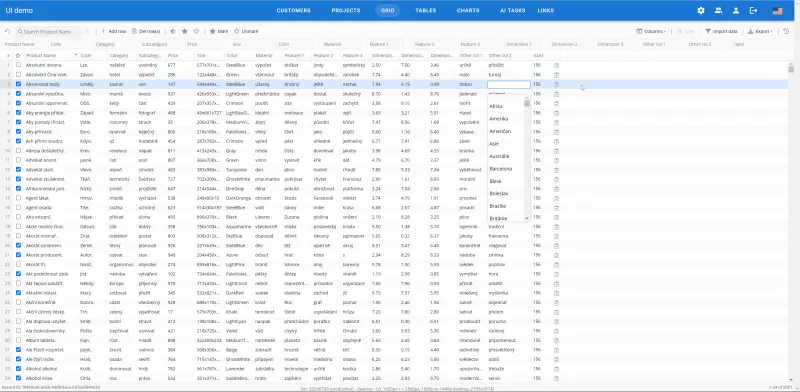Screen dimensions: 800x392
Task: Switch to the TABLES tab
Action: tap(426, 10)
